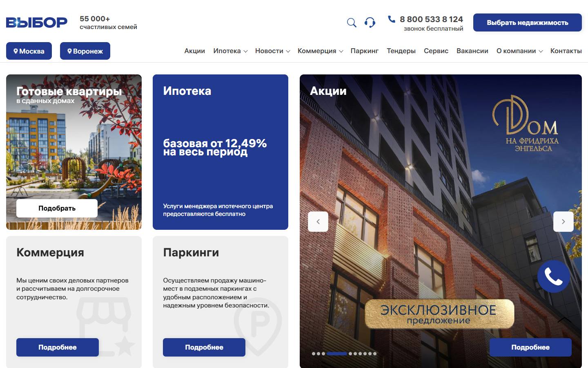588x368 pixels.
Task: Click the Коммерция card heading
Action: click(x=50, y=253)
